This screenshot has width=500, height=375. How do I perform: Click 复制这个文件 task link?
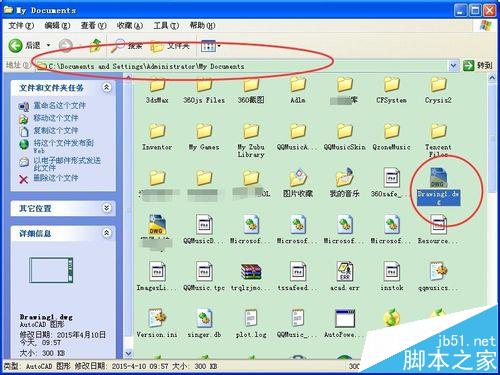56,130
